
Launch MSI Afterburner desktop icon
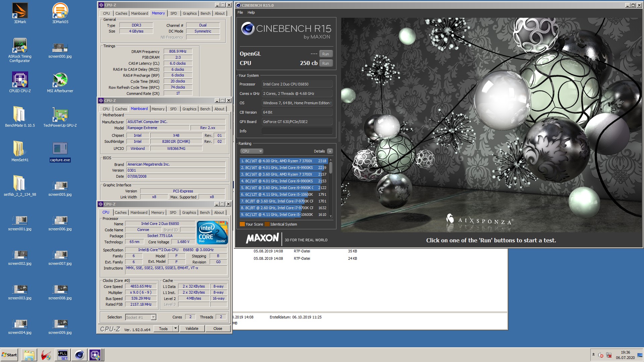click(60, 82)
